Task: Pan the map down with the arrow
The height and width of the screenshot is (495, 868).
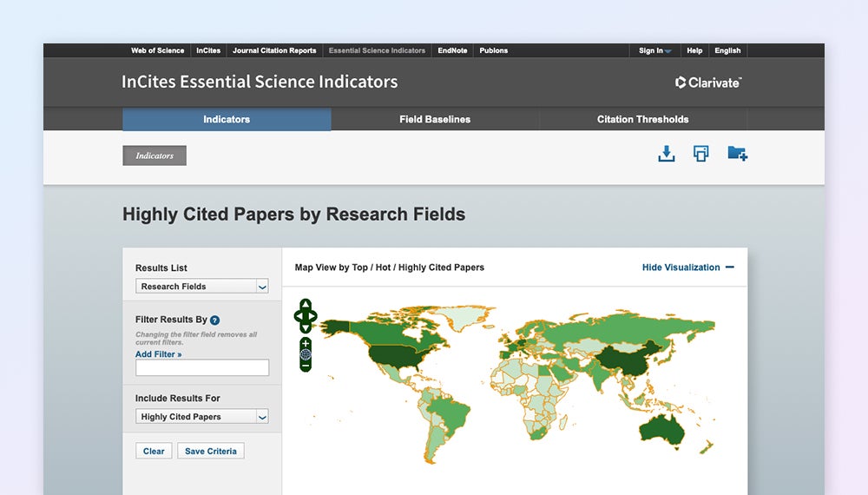Action: click(x=306, y=327)
